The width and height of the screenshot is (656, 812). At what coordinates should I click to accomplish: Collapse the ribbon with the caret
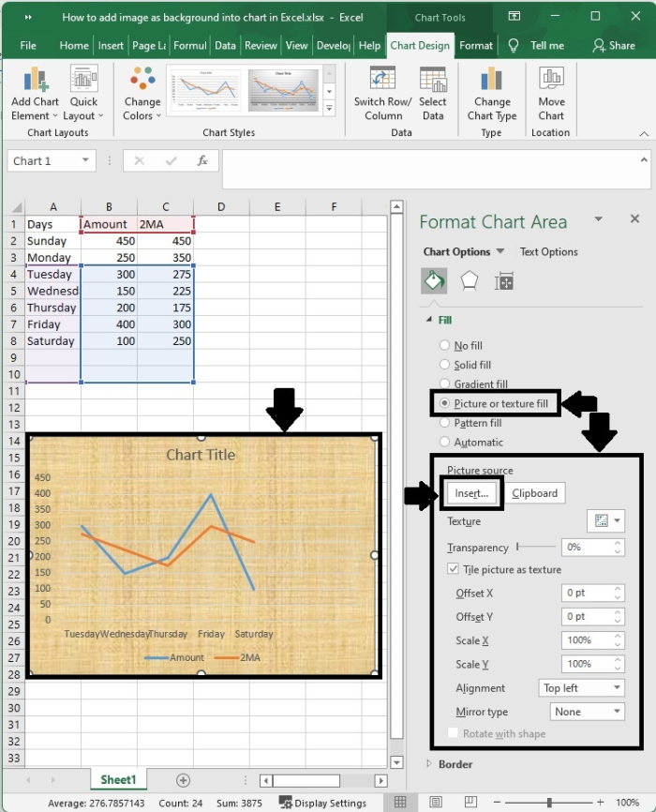pyautogui.click(x=644, y=133)
